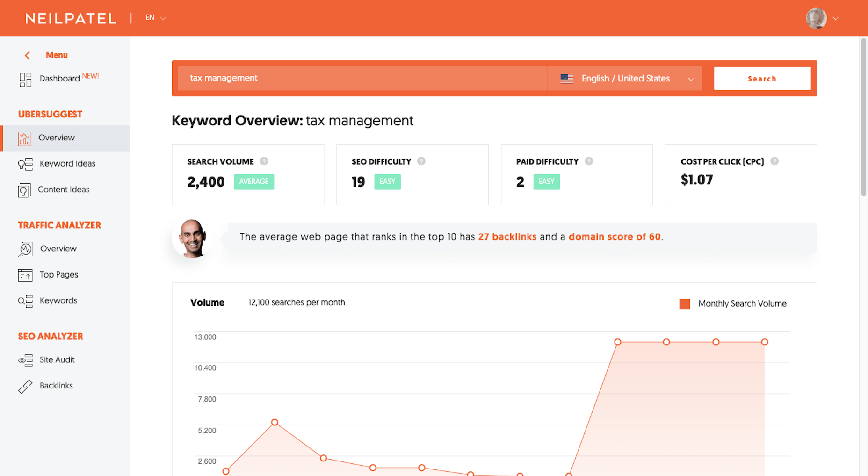Click EASY badge under SEO Difficulty

[x=387, y=182]
